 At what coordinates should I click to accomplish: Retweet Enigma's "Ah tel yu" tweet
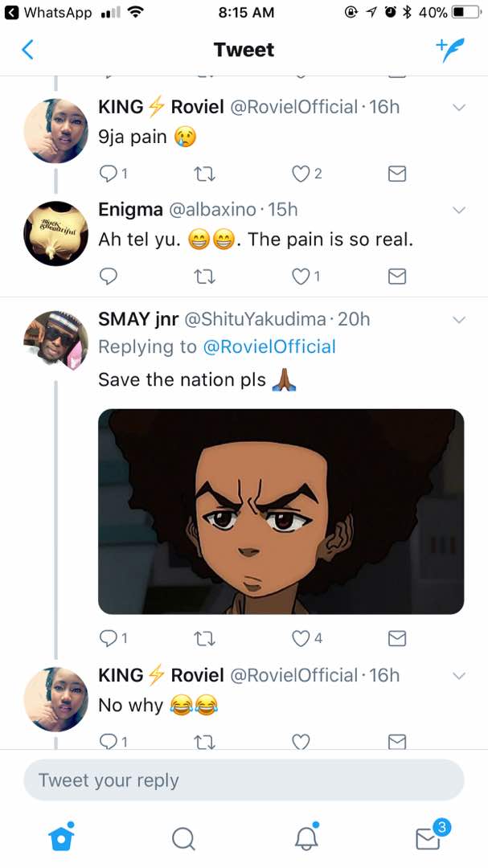click(x=205, y=276)
